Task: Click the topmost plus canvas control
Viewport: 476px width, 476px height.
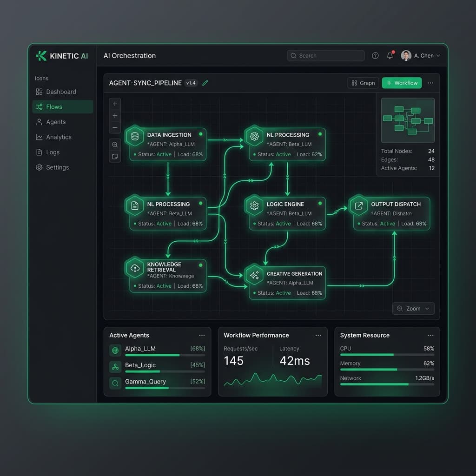Action: [x=115, y=104]
